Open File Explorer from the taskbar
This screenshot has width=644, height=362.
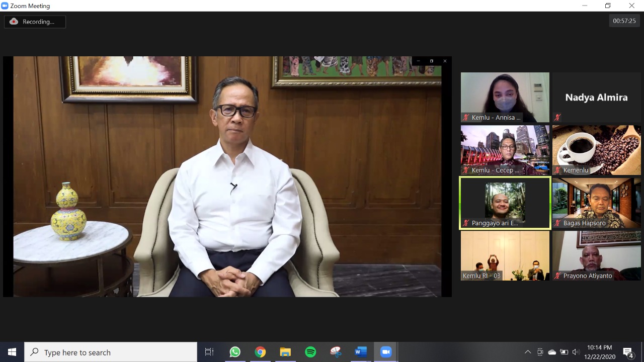tap(285, 352)
